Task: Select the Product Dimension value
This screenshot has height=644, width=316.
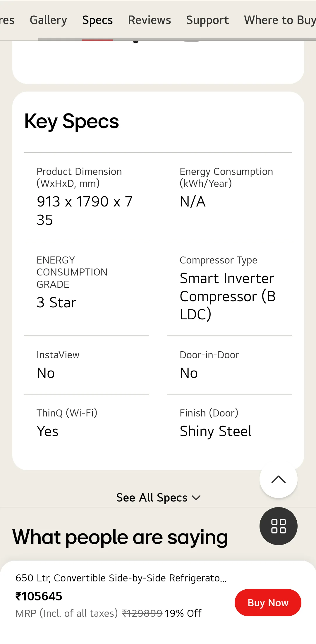Action: [x=85, y=211]
